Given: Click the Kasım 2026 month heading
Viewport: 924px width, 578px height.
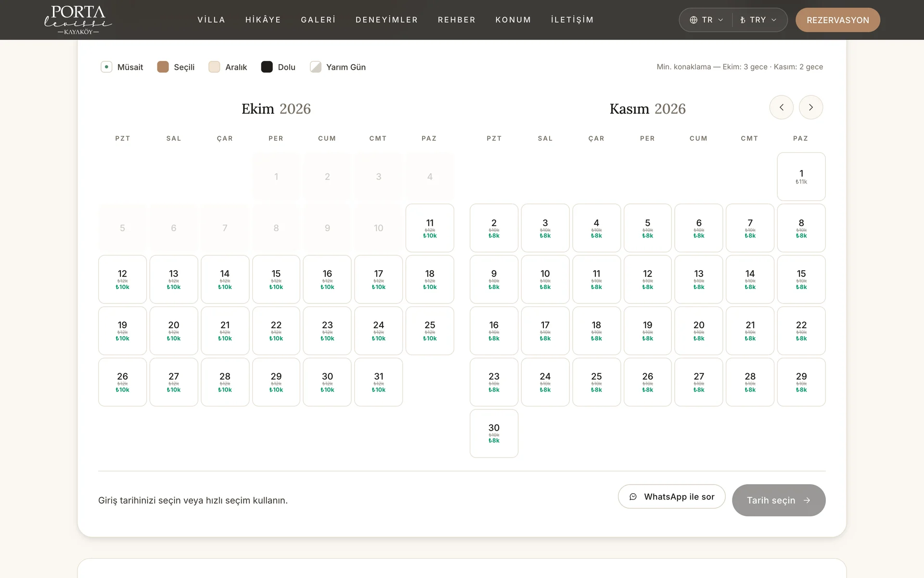Looking at the screenshot, I should [648, 109].
